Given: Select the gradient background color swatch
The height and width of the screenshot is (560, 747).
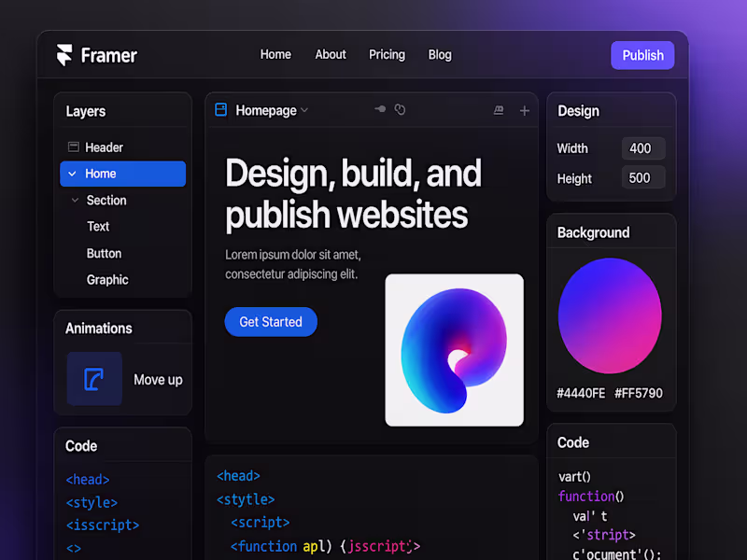Looking at the screenshot, I should [611, 315].
